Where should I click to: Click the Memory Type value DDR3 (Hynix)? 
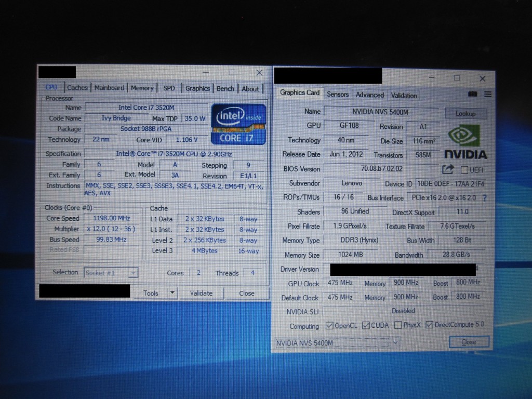point(360,240)
